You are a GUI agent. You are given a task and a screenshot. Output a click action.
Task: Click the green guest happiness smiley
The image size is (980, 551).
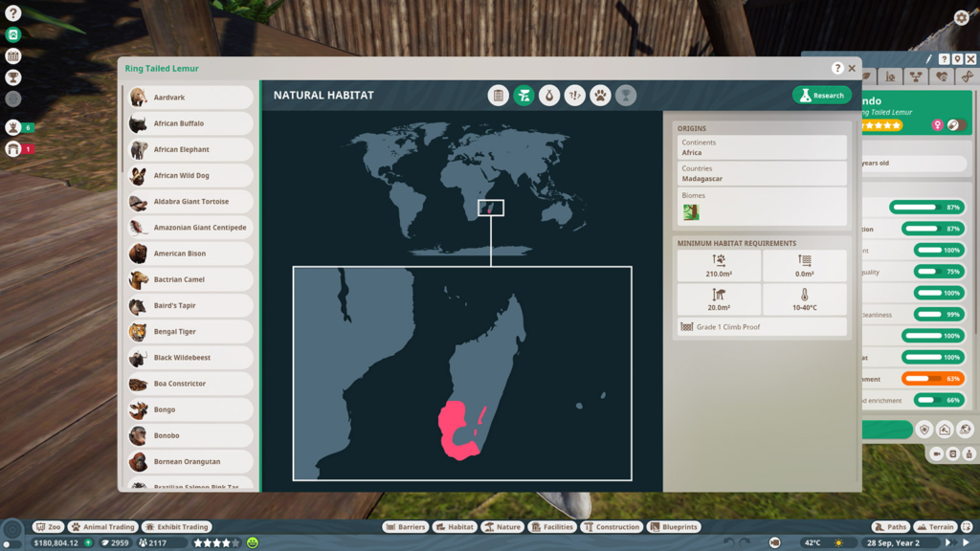[x=253, y=543]
